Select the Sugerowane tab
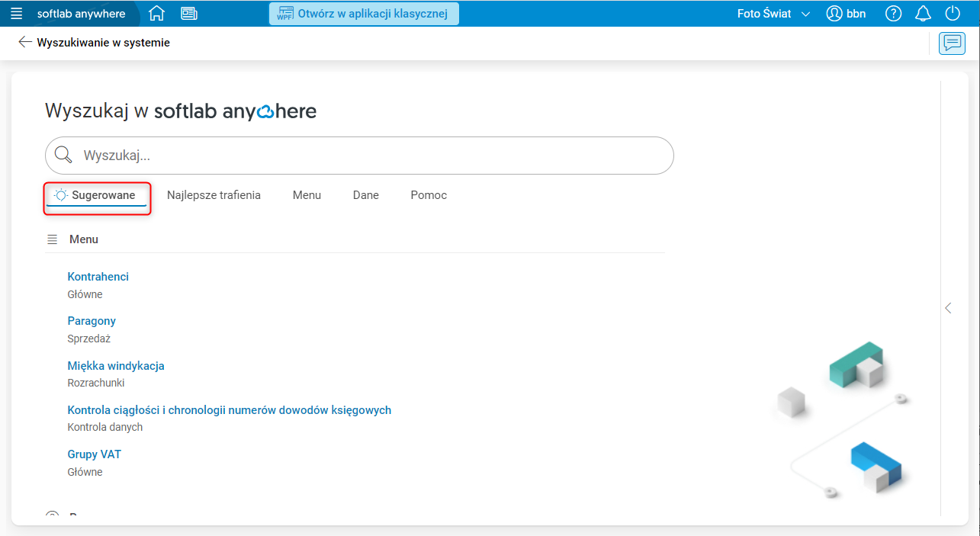The height and width of the screenshot is (536, 980). pyautogui.click(x=97, y=196)
